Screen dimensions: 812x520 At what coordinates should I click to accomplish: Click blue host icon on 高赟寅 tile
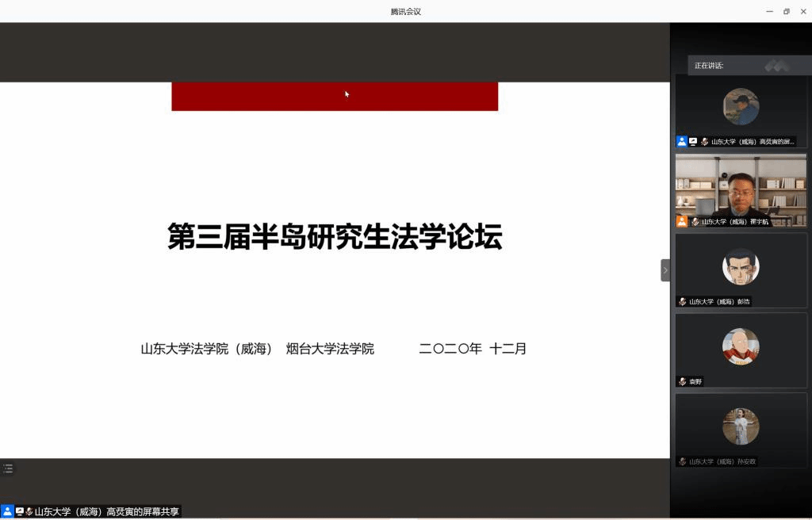(x=681, y=142)
